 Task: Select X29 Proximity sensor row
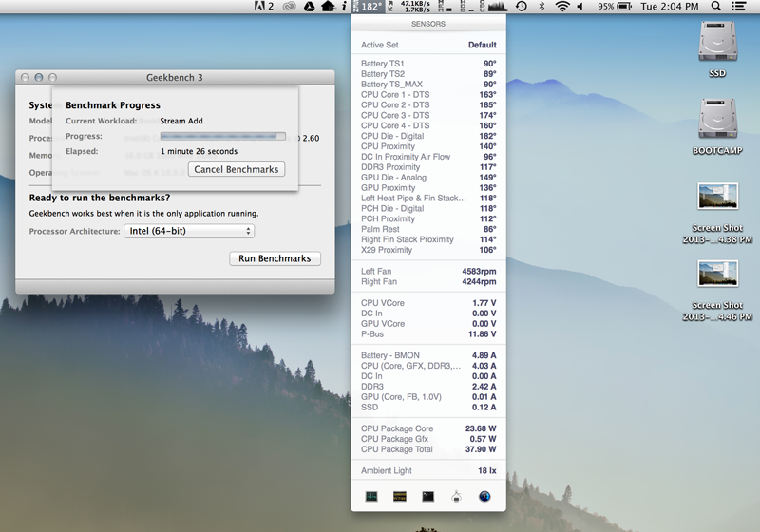point(428,250)
